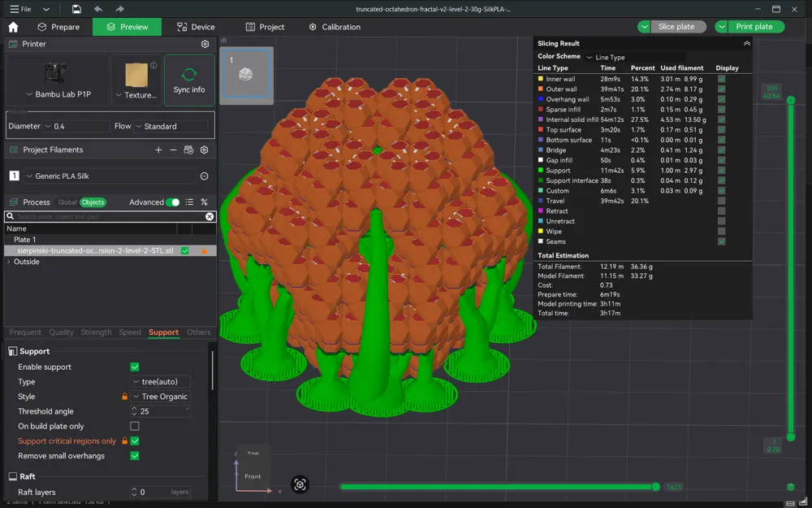Clear the object search field

[209, 217]
